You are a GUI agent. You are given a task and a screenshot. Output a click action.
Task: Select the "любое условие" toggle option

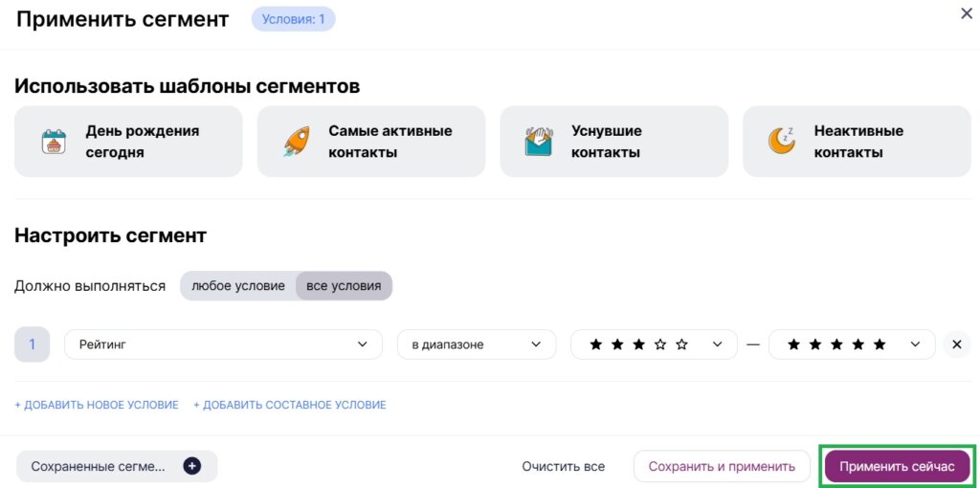click(238, 286)
